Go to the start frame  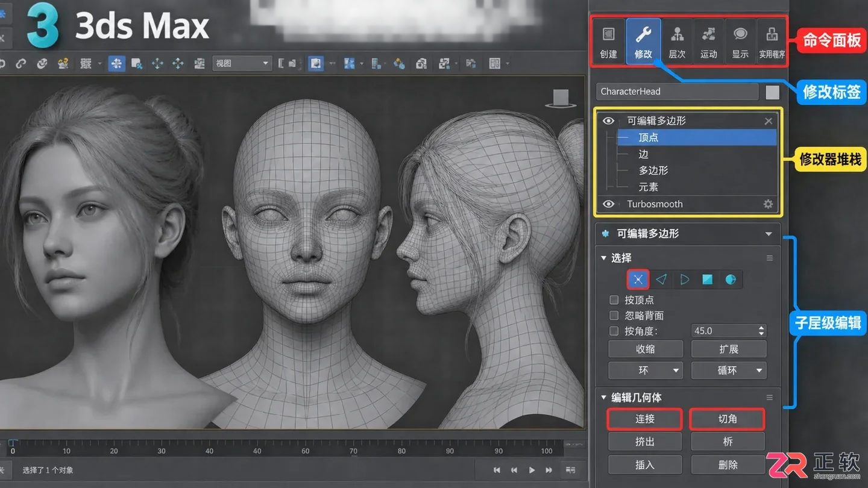click(497, 470)
